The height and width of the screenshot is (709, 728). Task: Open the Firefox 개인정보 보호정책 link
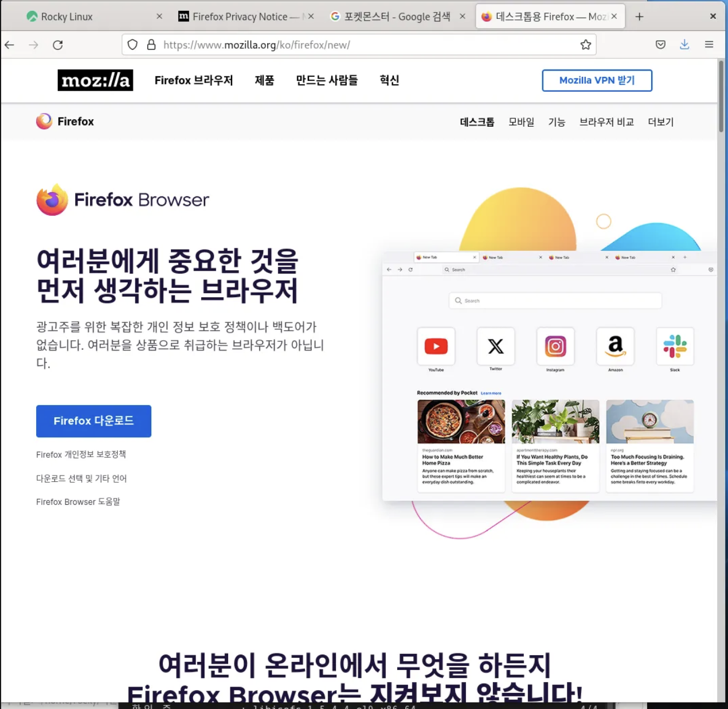pos(81,454)
